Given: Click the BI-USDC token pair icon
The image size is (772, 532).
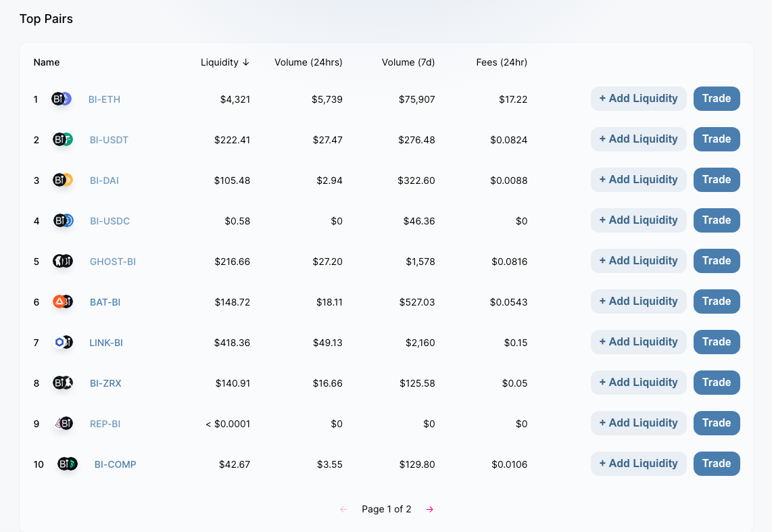Looking at the screenshot, I should coord(63,220).
